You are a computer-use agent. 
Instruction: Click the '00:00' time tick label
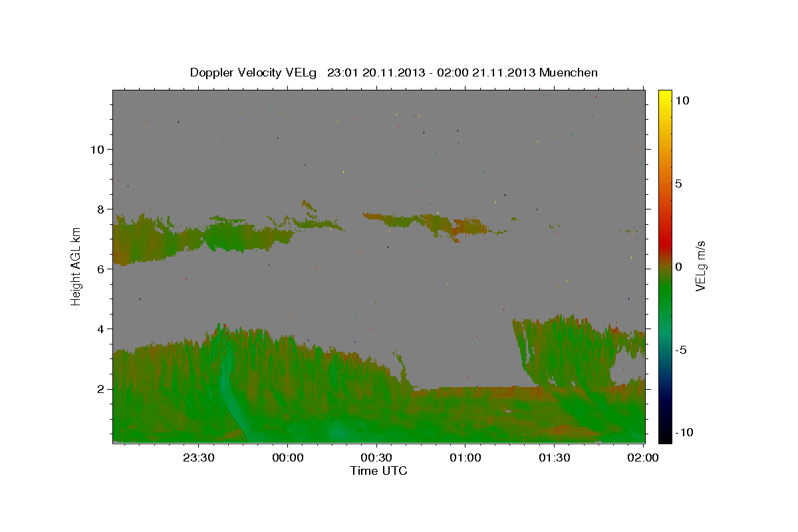(x=288, y=458)
